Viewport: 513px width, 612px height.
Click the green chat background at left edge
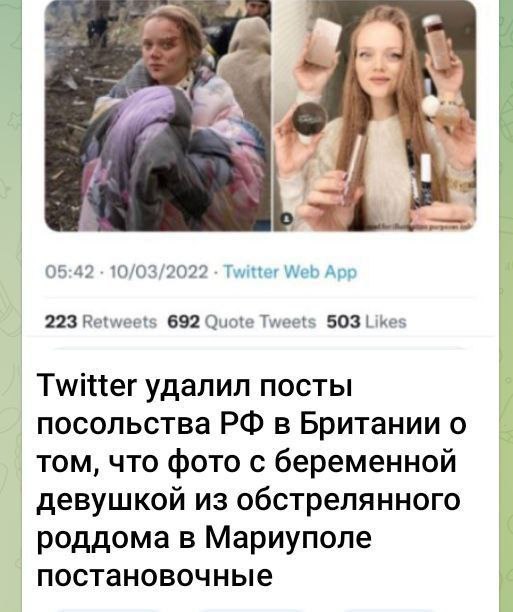click(x=11, y=306)
